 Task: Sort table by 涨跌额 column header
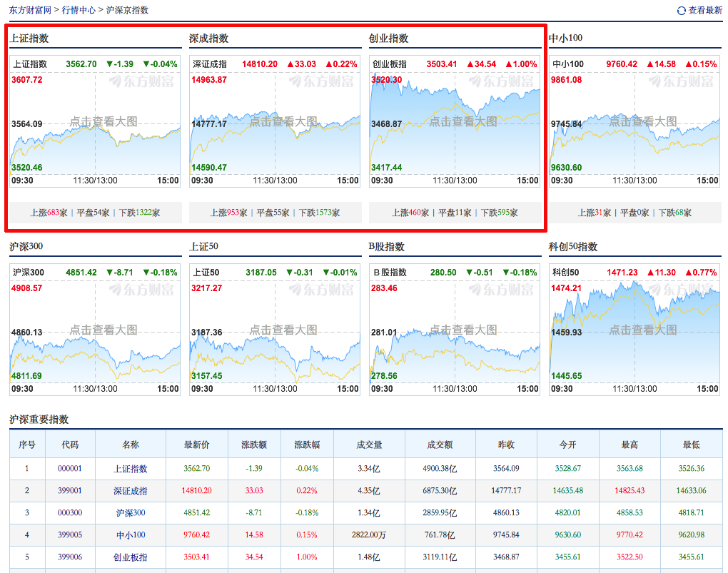point(254,445)
